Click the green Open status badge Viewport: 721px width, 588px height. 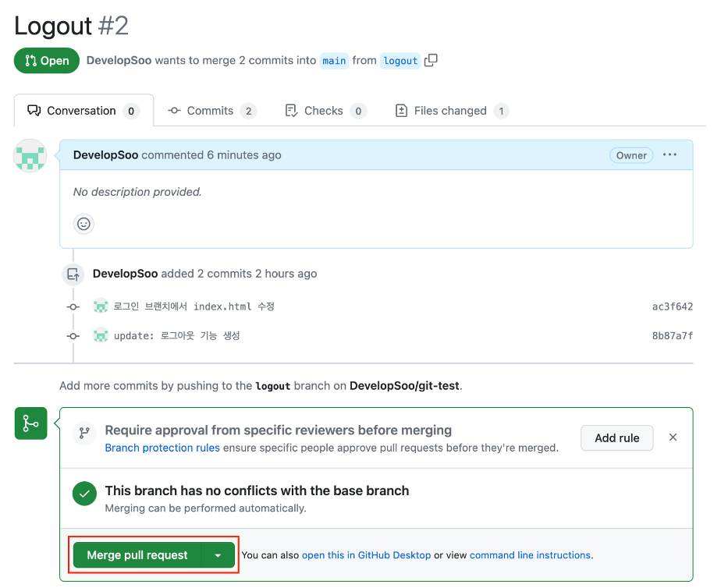[x=47, y=61]
